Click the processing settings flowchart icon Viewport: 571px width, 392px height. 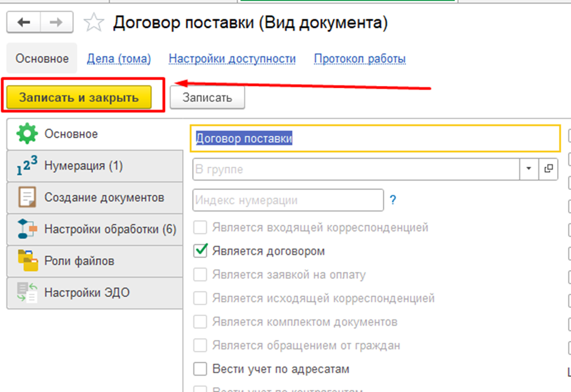(27, 229)
